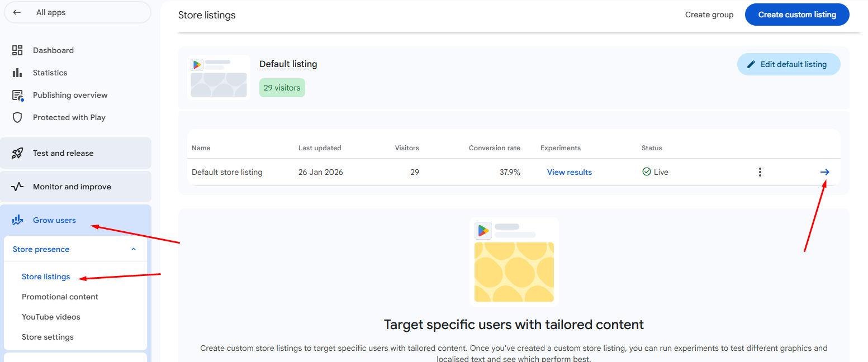Click the blue arrow on Default store listing row
The width and height of the screenshot is (868, 362).
point(824,172)
